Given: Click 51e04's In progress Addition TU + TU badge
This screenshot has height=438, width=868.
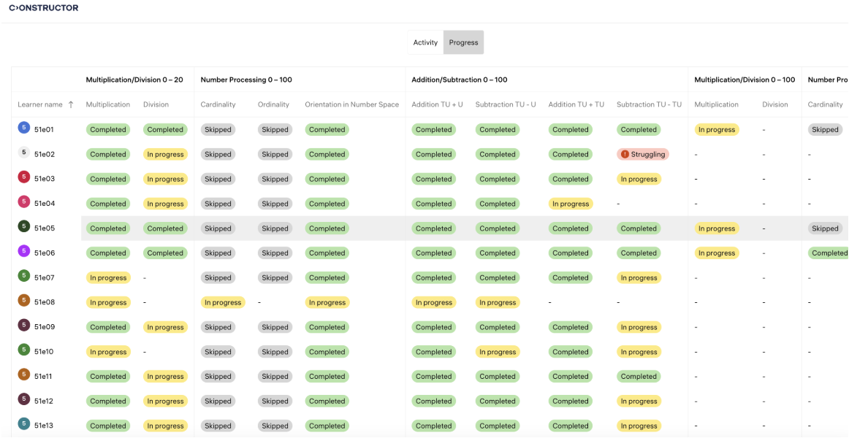Looking at the screenshot, I should click(571, 204).
